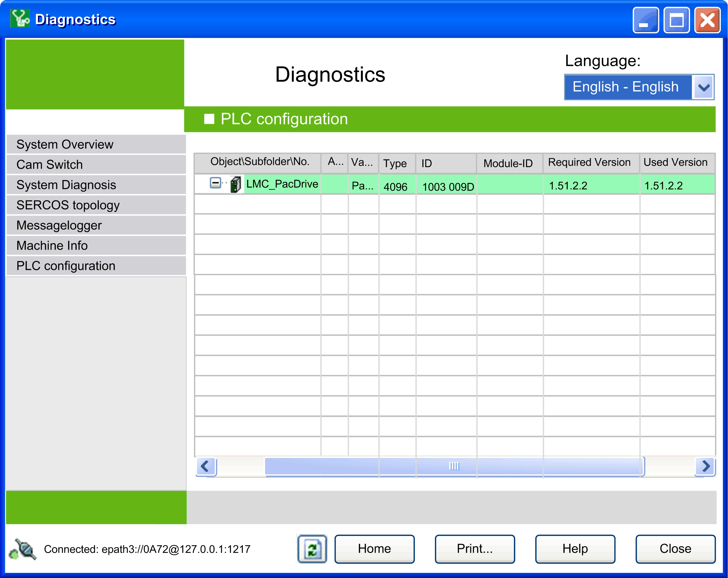The image size is (728, 578).
Task: Click the horizontal scrollbar thumb
Action: 454,466
